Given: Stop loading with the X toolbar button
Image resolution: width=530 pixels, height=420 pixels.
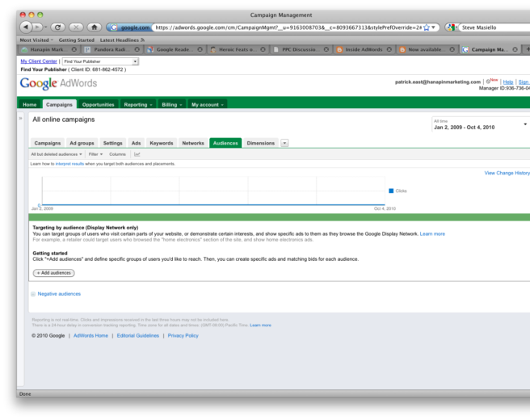Looking at the screenshot, I should point(76,27).
